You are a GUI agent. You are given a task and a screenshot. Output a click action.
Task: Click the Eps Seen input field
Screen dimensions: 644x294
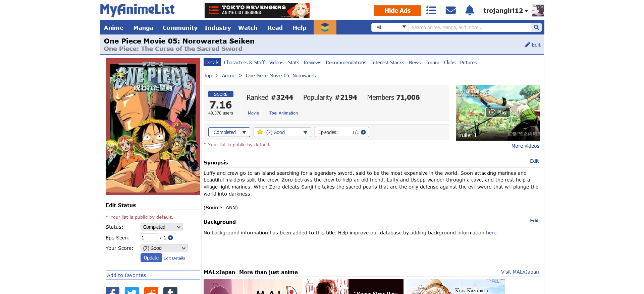149,238
